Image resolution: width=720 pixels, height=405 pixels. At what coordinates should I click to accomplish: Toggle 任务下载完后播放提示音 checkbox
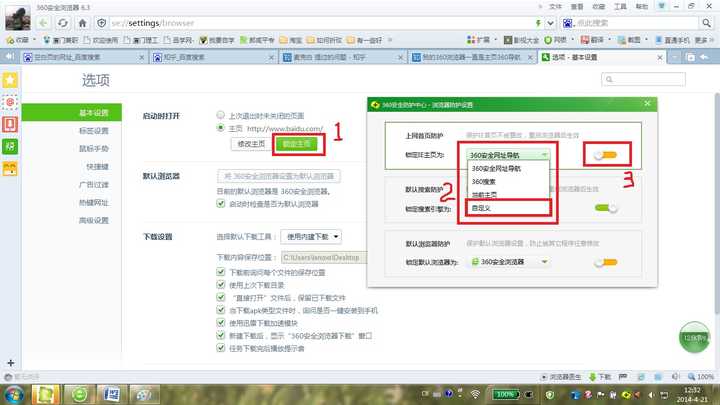pyautogui.click(x=220, y=348)
